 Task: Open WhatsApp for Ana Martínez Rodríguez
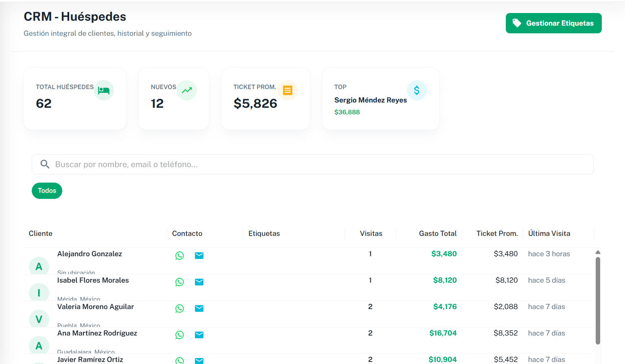(x=179, y=335)
